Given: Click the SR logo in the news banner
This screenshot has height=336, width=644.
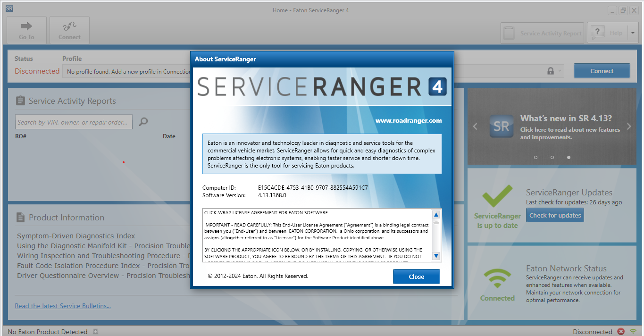Looking at the screenshot, I should 501,126.
